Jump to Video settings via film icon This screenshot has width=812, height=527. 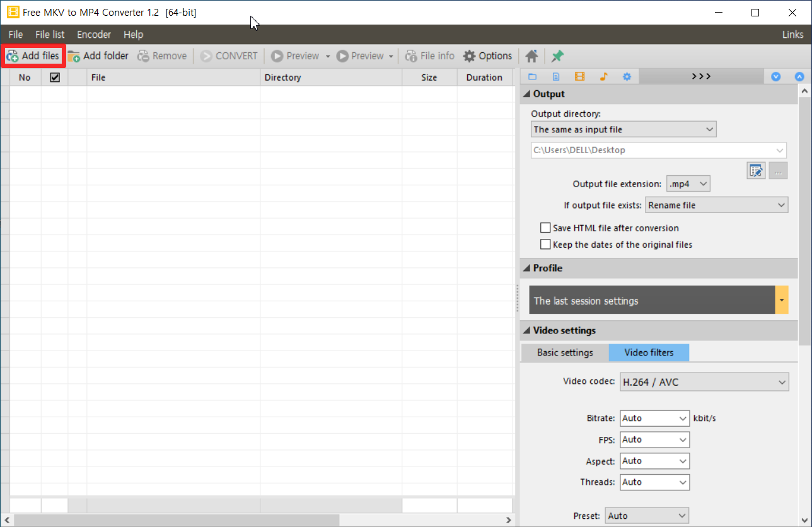point(579,77)
